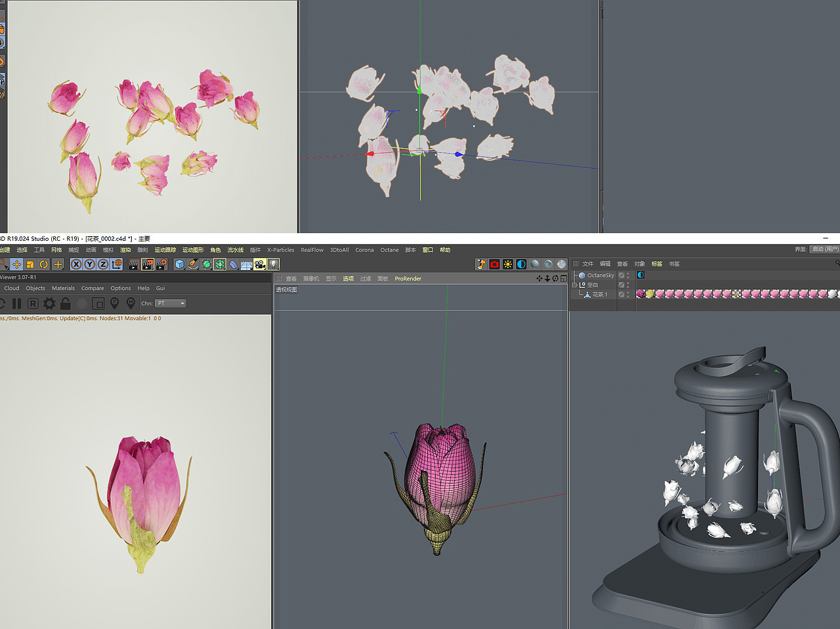840x629 pixels.
Task: Open RealFlow main menu
Action: (x=312, y=250)
